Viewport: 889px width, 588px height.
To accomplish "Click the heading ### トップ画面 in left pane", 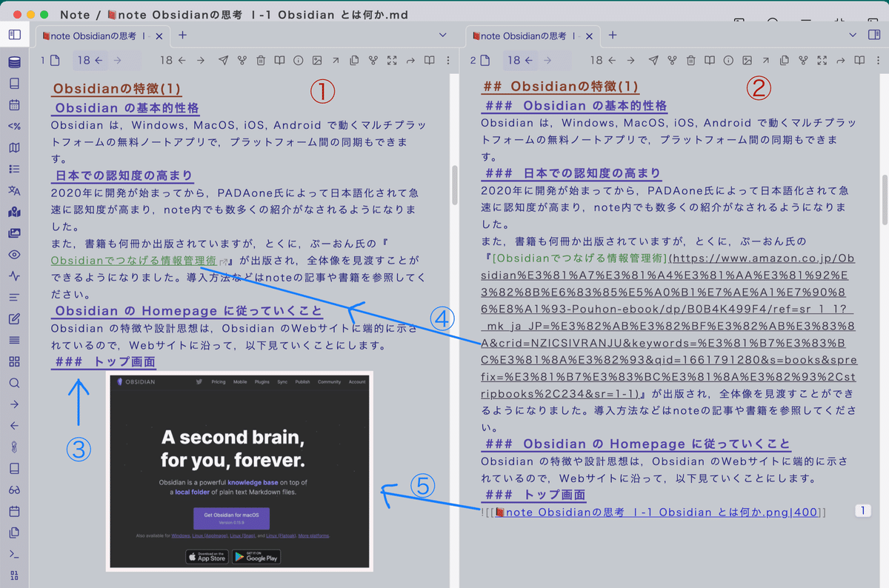I will [x=104, y=362].
